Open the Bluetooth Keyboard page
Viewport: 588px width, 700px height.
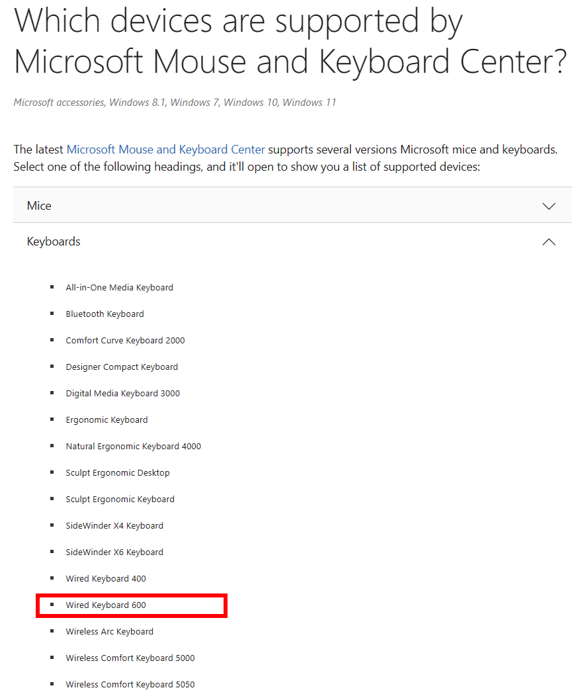(105, 314)
